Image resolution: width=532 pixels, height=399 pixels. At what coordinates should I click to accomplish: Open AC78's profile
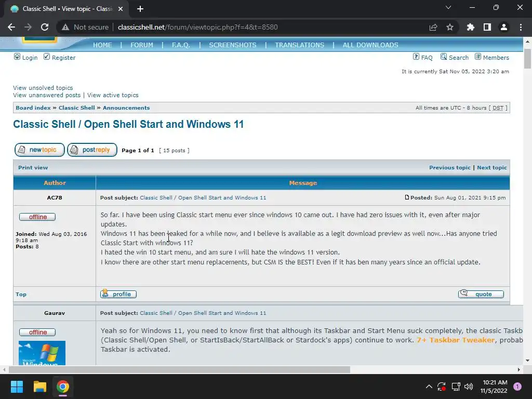pos(118,294)
